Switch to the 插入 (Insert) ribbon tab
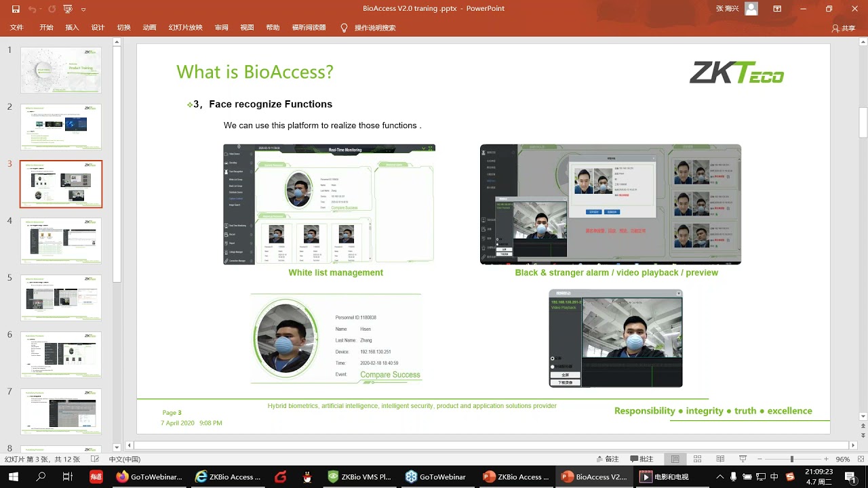The image size is (868, 488). point(72,28)
